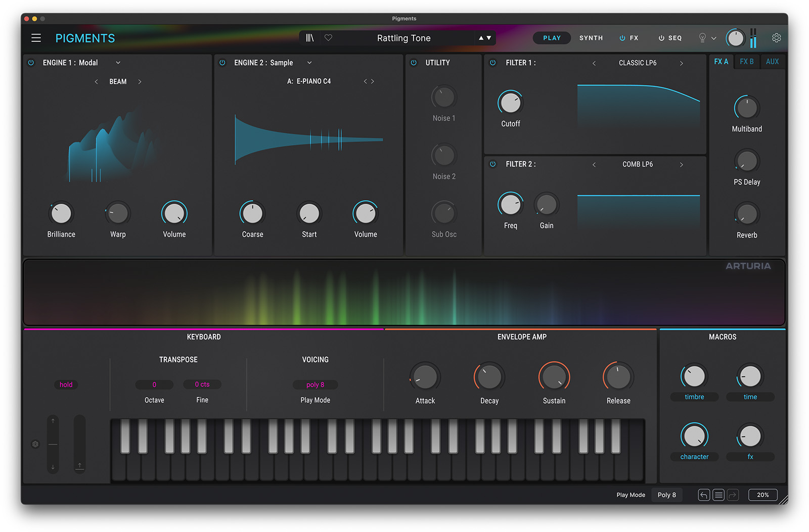
Task: Open the sound design tips lightbulb
Action: click(x=702, y=38)
